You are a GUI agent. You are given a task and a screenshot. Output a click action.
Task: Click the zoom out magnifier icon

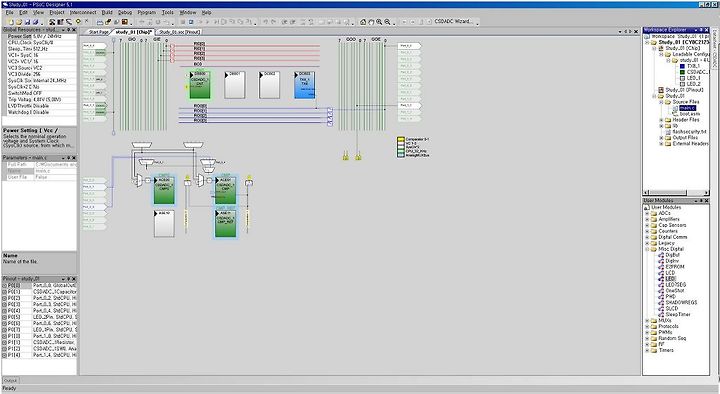pos(388,22)
